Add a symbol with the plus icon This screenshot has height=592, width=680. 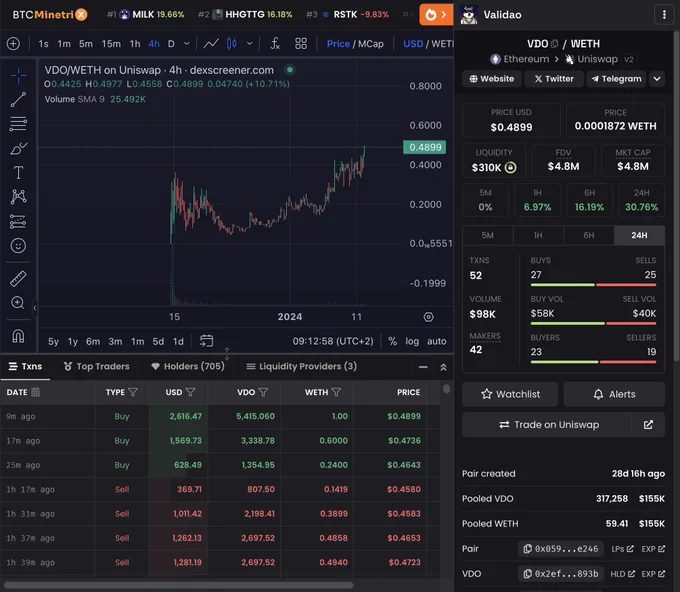point(13,43)
